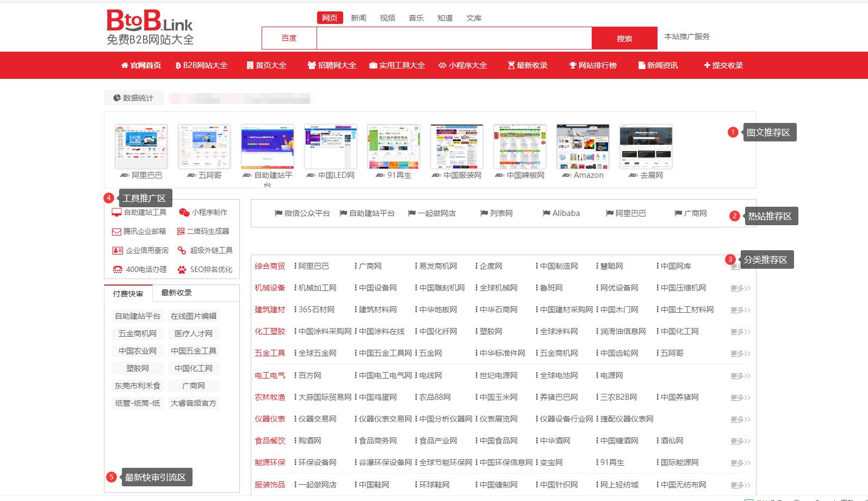Click the paw icon for SEO排名优化
Viewport: 868px width, 501px height.
tap(182, 269)
